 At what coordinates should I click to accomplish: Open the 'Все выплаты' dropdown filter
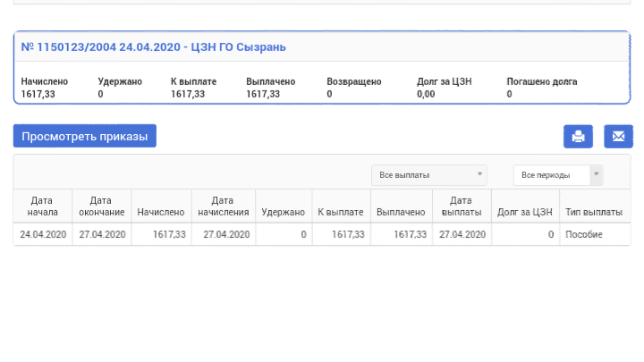click(428, 175)
